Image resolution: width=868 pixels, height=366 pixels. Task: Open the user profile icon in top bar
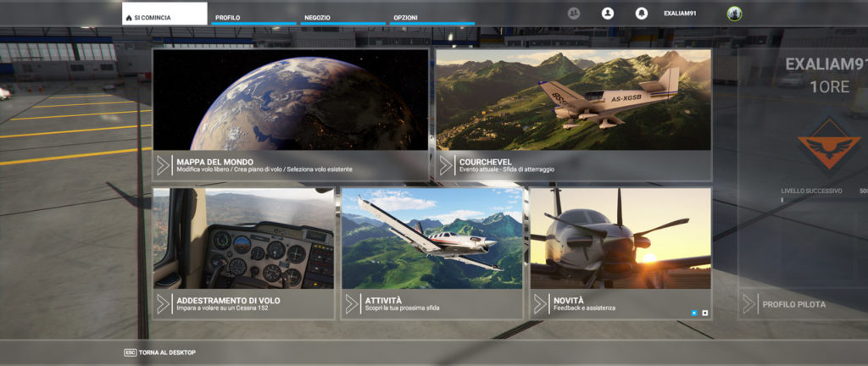[607, 14]
